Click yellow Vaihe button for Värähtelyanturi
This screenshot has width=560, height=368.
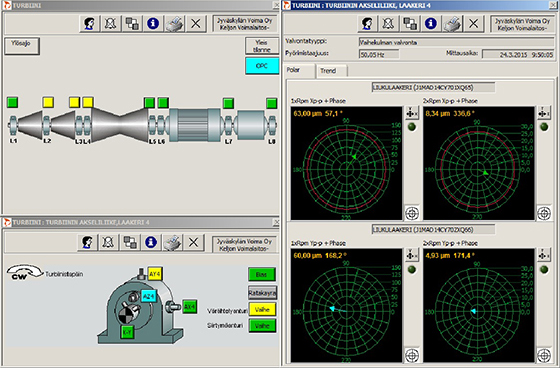click(262, 309)
